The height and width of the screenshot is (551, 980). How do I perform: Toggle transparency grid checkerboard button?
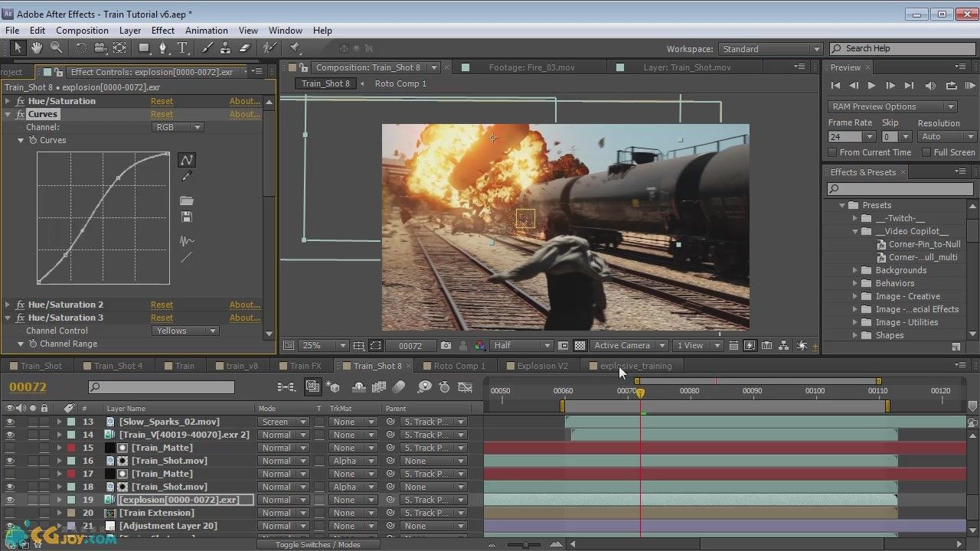pos(580,346)
